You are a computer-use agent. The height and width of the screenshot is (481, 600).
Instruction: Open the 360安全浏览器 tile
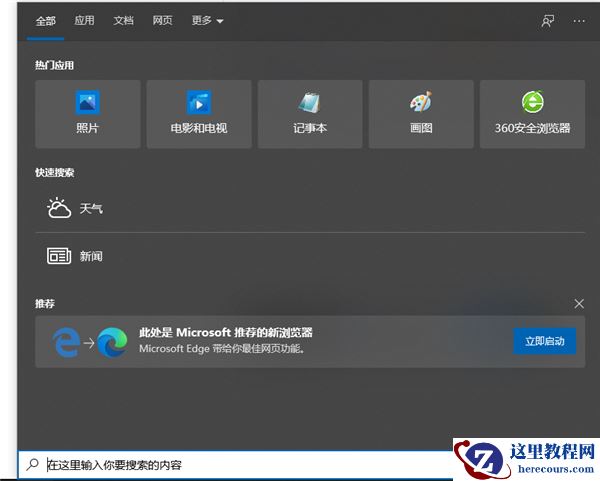coord(532,114)
